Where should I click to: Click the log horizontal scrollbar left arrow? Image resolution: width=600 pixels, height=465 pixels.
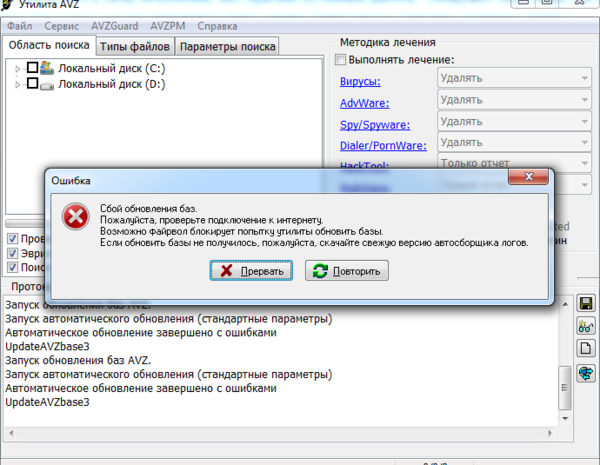tap(11, 433)
